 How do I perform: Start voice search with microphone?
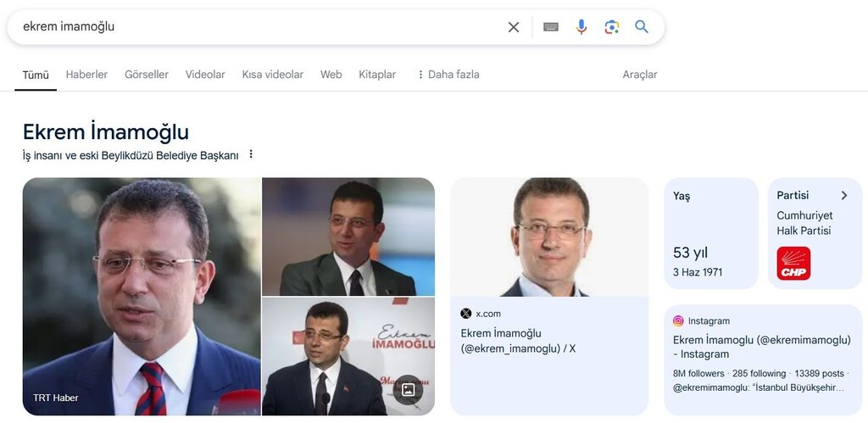click(x=581, y=27)
